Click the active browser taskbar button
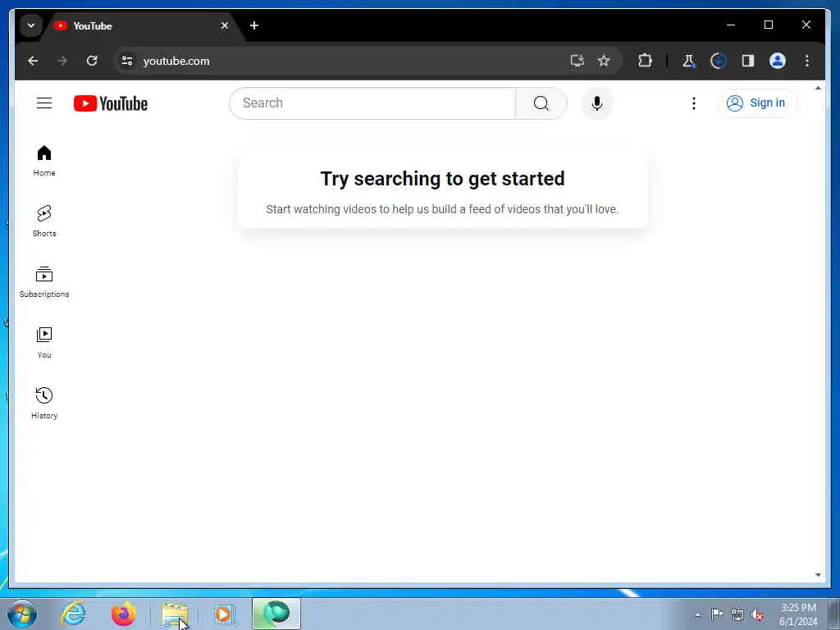Viewport: 840px width, 630px height. coord(276,614)
